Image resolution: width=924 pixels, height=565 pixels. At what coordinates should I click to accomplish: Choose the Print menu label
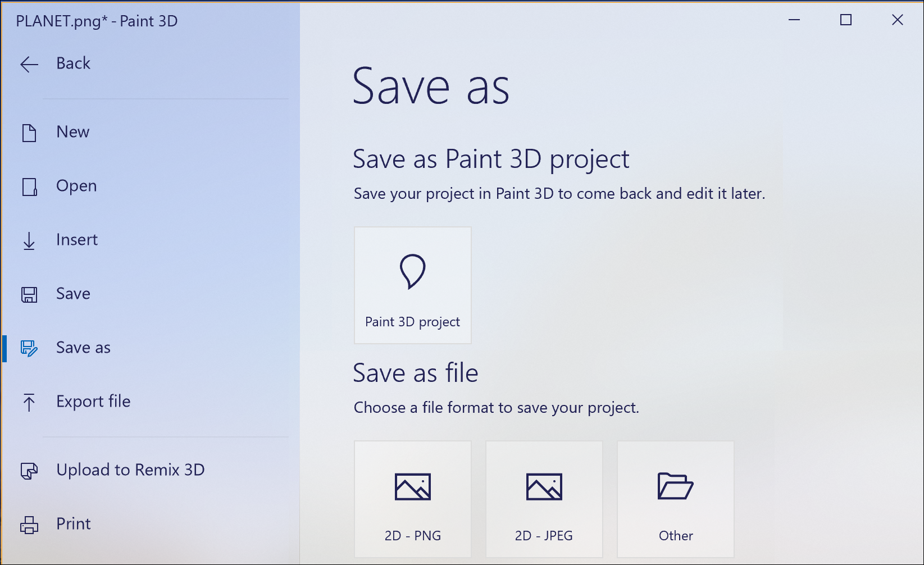click(x=74, y=524)
